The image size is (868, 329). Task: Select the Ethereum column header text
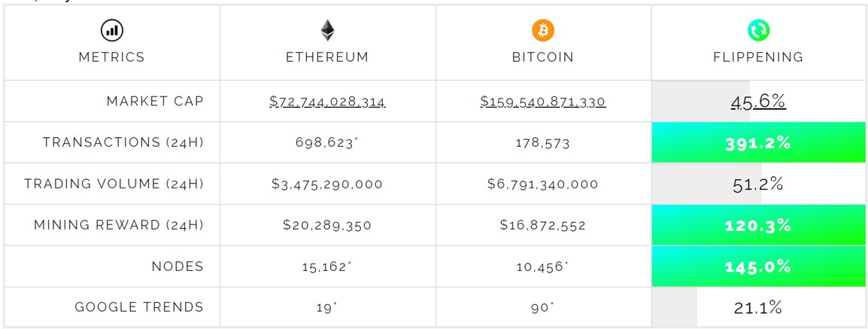click(x=327, y=57)
